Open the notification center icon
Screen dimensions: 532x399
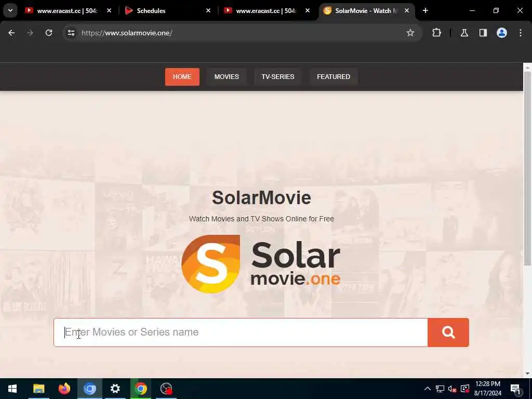pyautogui.click(x=516, y=389)
